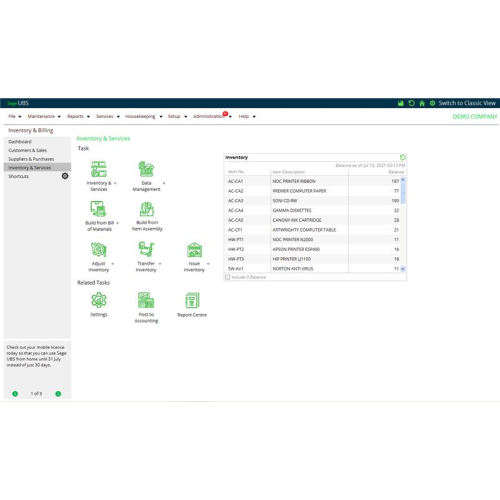Screen dimensions: 500x500
Task: Open the Data Management icon
Action: (146, 169)
